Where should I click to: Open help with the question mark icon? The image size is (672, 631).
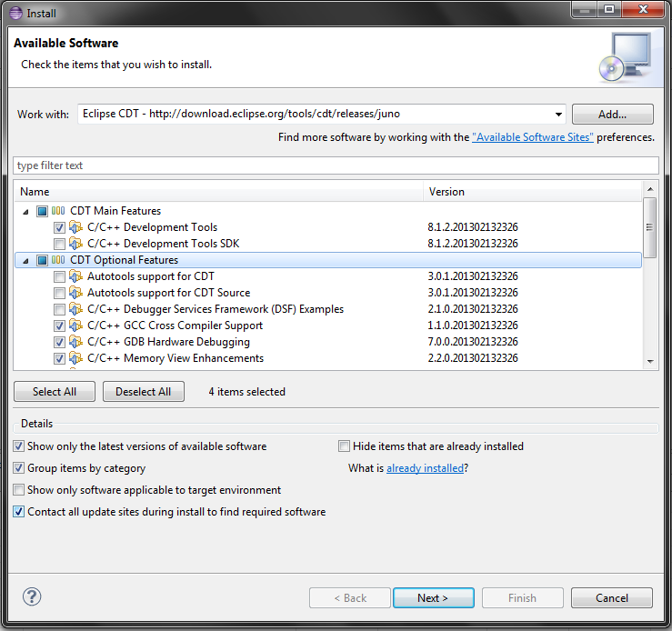[32, 596]
